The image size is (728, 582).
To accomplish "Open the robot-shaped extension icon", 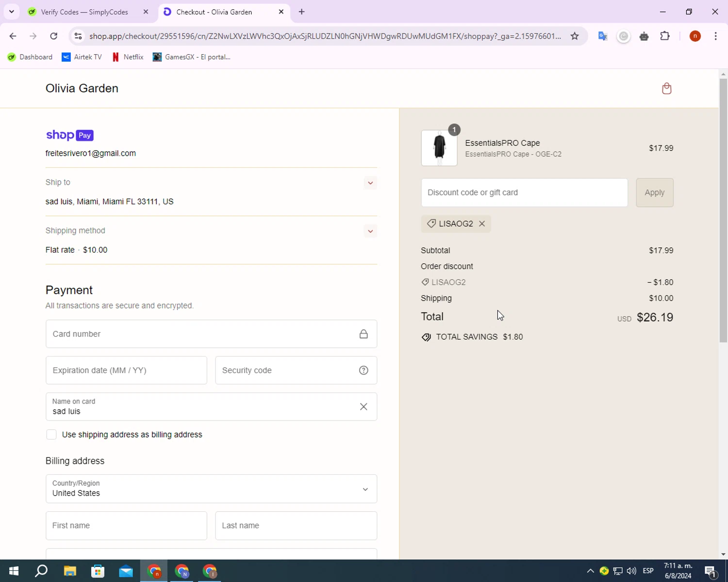I will tap(644, 36).
